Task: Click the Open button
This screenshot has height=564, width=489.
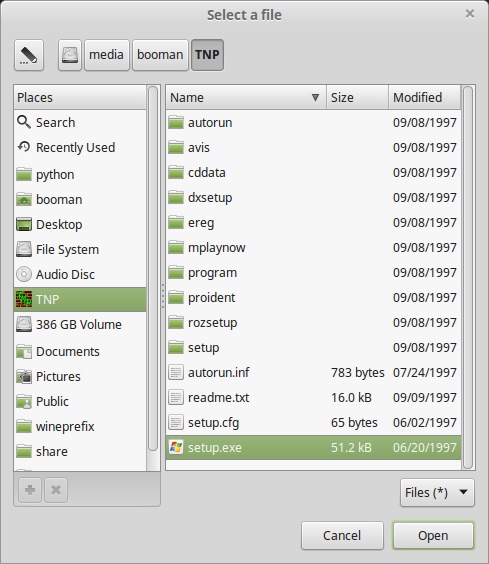Action: click(433, 536)
